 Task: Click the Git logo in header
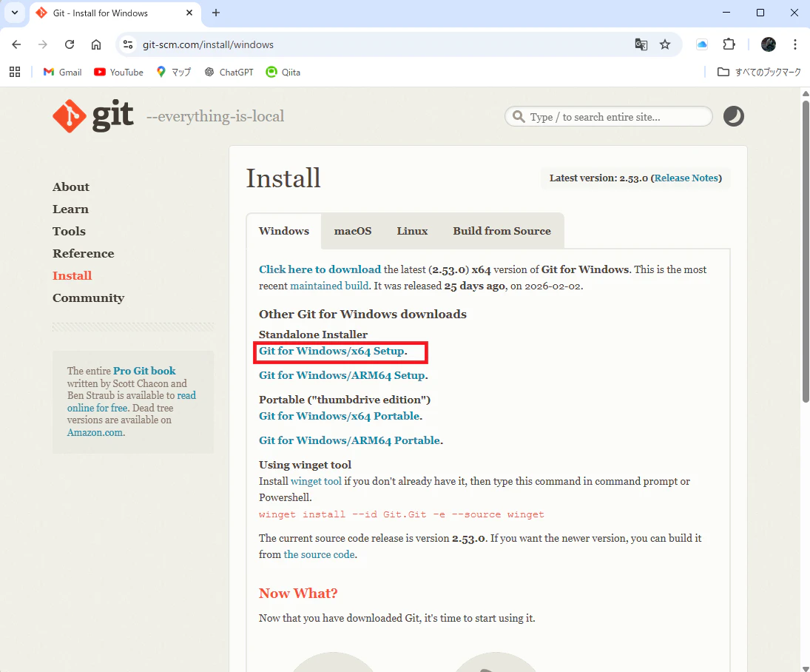pyautogui.click(x=93, y=116)
